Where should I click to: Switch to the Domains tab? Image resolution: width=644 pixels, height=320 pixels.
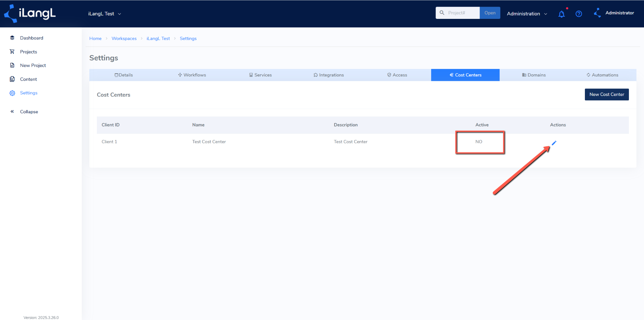click(x=534, y=75)
